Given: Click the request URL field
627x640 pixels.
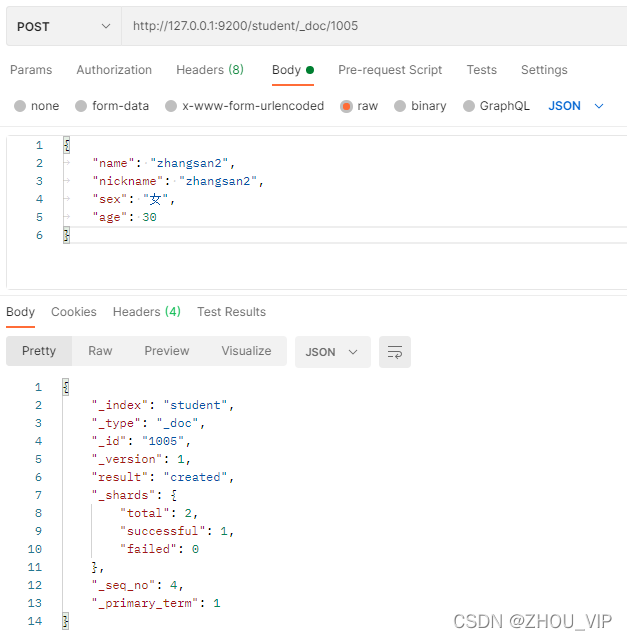Looking at the screenshot, I should pos(374,26).
